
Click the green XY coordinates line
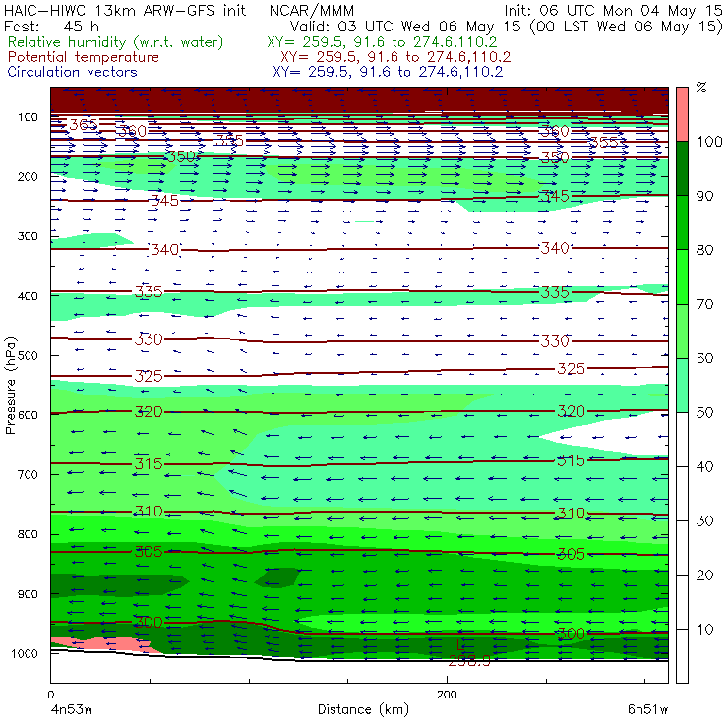click(382, 42)
